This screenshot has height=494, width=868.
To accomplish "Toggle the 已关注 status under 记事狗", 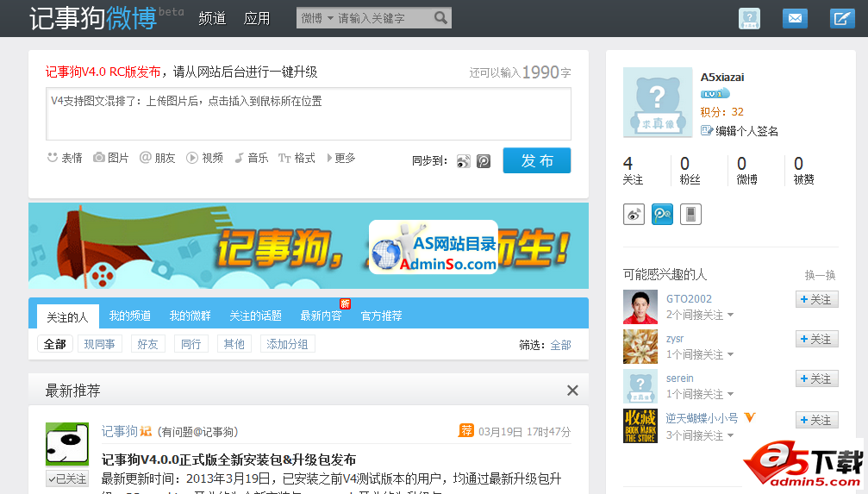I will (67, 478).
